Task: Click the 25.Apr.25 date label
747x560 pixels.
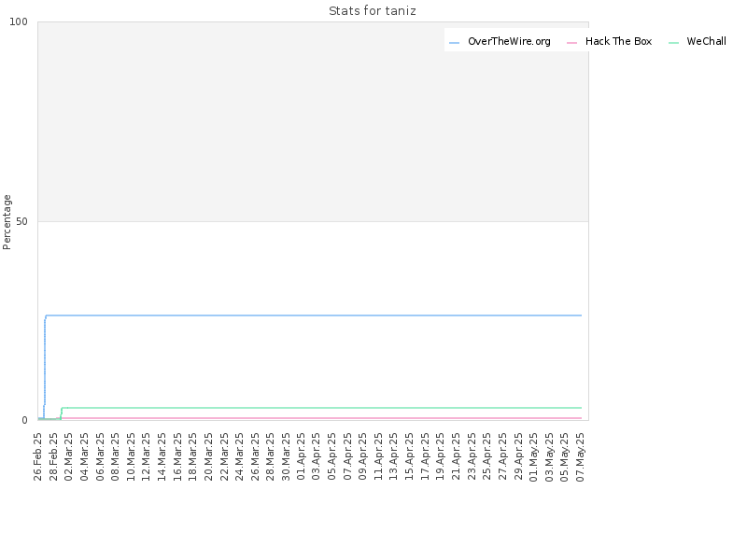Action: (x=486, y=456)
